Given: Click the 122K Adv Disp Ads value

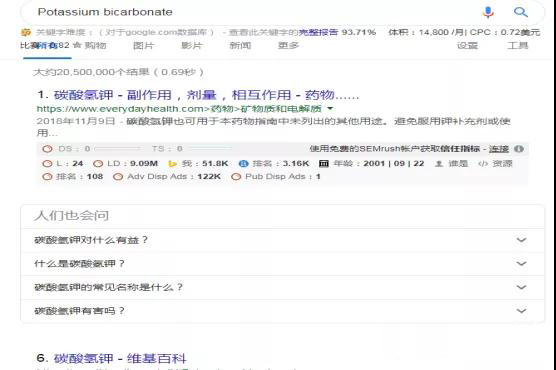Looking at the screenshot, I should point(209,176).
